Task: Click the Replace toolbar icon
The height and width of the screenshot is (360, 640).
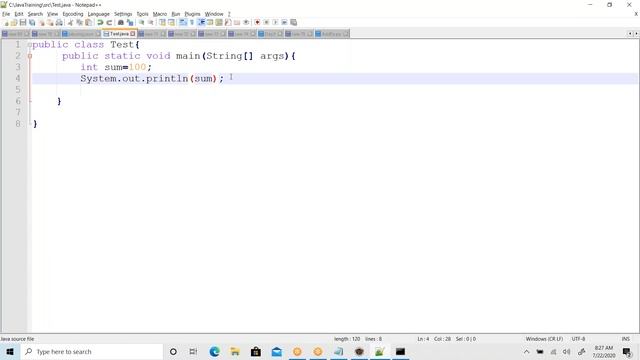Action: coord(130,22)
